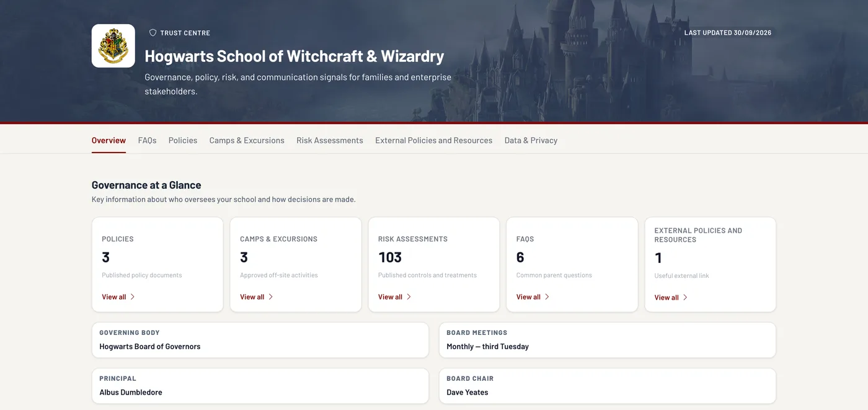
Task: Go to the Camps & Excursions tab
Action: [247, 141]
